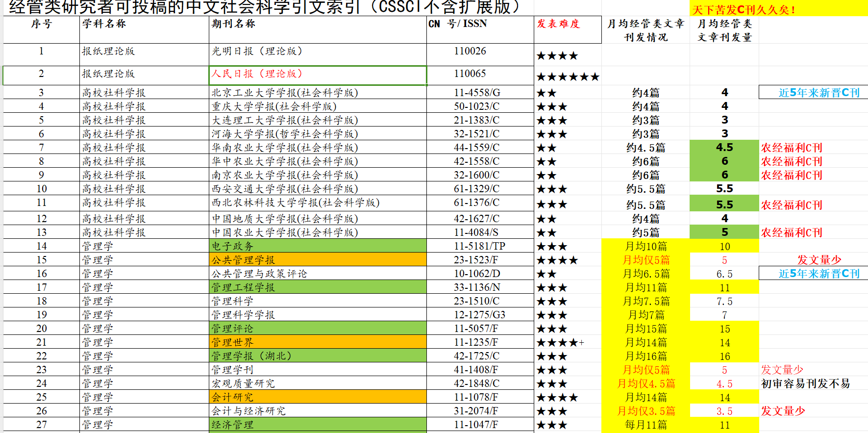
Task: Click the green 电子政务 journal cell
Action: point(318,246)
